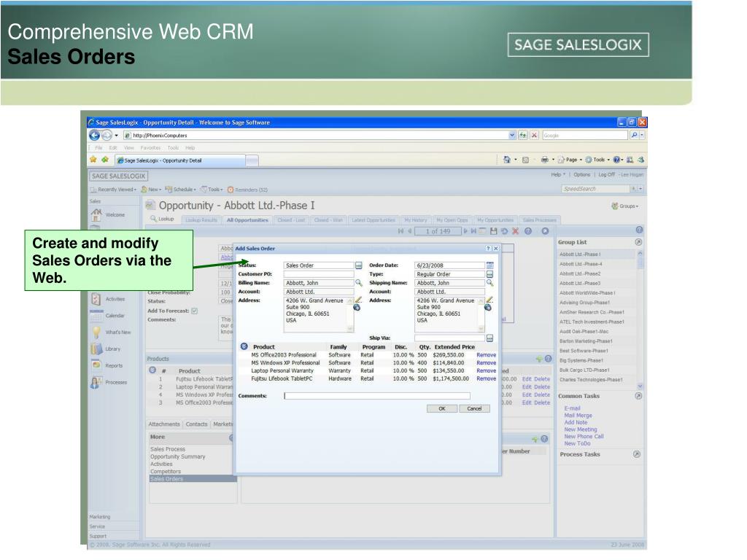The width and height of the screenshot is (747, 560).
Task: Click the Mail Merge common task
Action: 578,415
